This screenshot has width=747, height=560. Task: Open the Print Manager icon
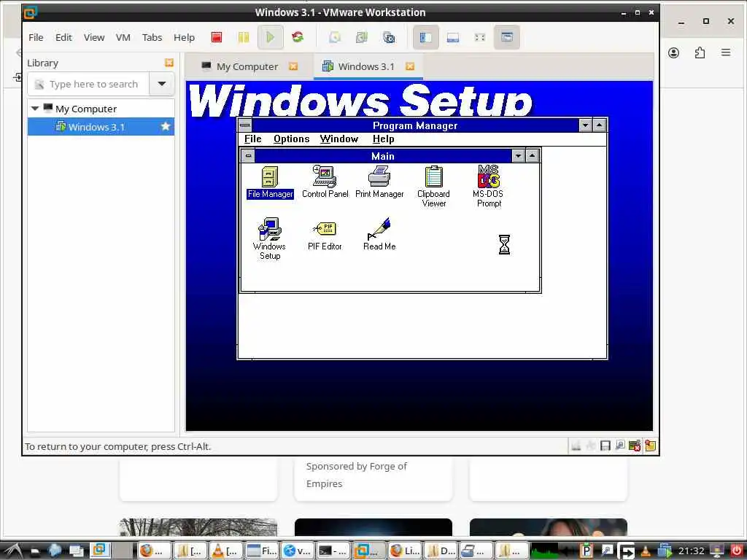point(379,182)
